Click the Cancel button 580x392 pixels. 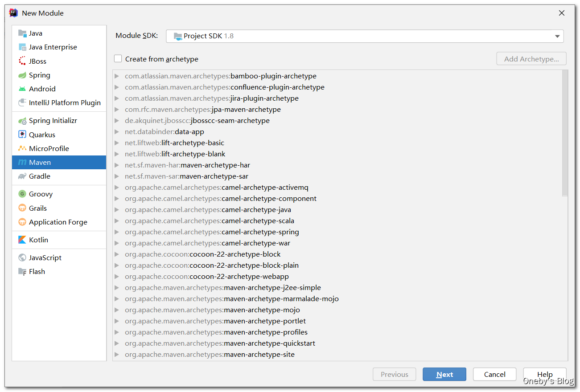495,374
